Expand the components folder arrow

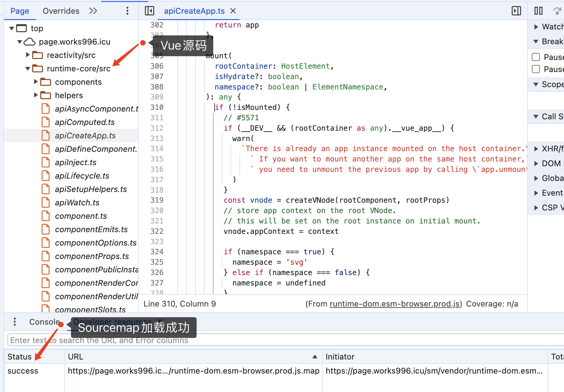point(36,81)
